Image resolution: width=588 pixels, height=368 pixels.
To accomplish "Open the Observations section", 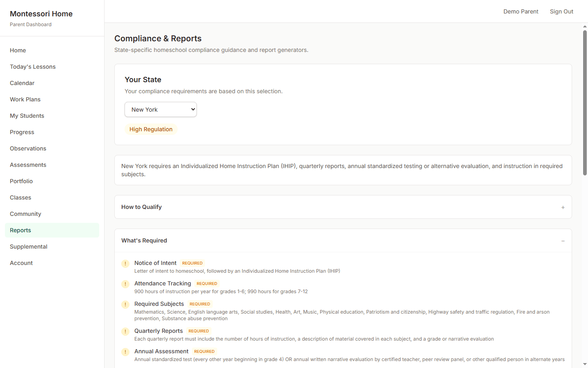I will click(x=28, y=148).
